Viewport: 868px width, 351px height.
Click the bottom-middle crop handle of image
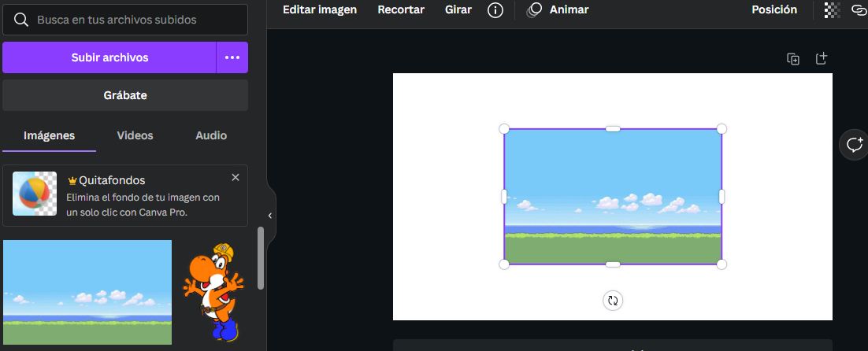[x=613, y=264]
